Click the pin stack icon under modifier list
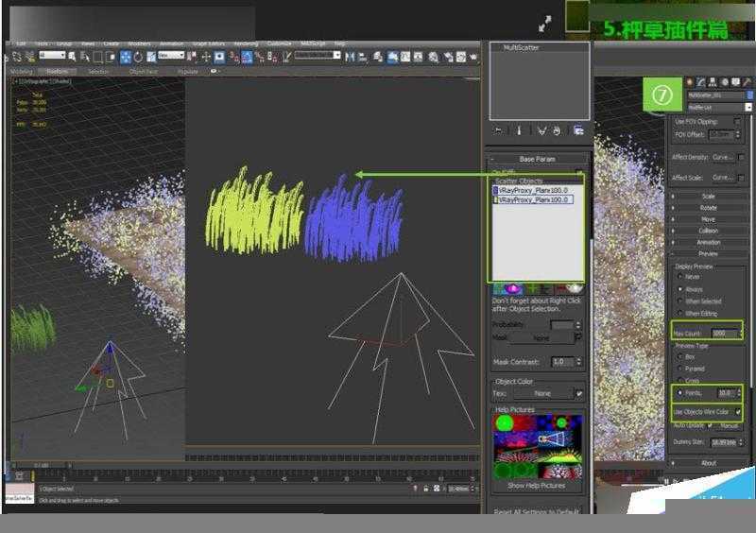Viewport: 756px width, 533px height. coord(497,130)
